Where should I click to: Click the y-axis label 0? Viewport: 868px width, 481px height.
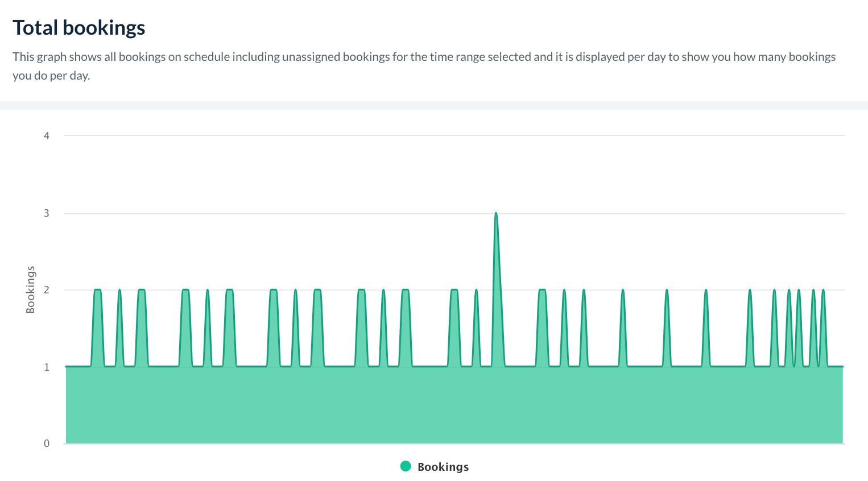click(47, 443)
